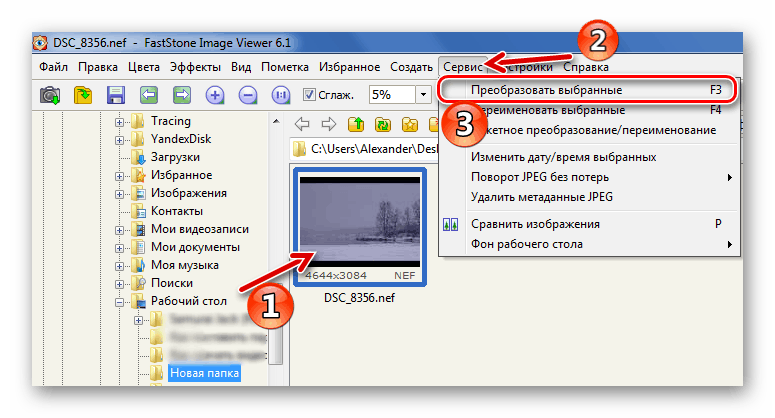The image size is (775, 418).
Task: Go to previous image with green left arrow
Action: [149, 95]
